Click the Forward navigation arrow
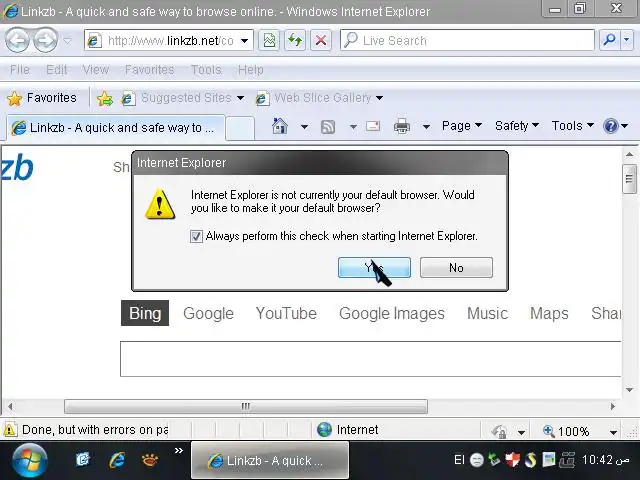Image resolution: width=640 pixels, height=480 pixels. (44, 40)
